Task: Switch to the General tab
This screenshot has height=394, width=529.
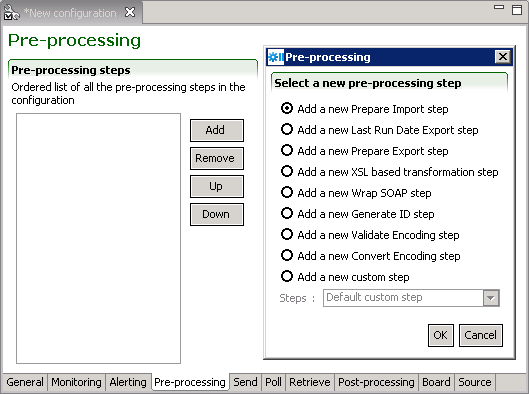Action: tap(25, 382)
